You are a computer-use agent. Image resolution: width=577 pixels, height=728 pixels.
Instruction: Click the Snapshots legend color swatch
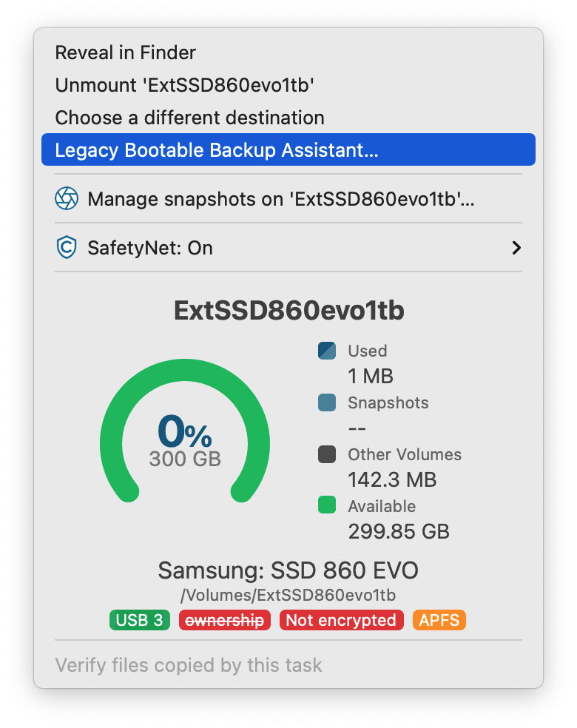[327, 402]
